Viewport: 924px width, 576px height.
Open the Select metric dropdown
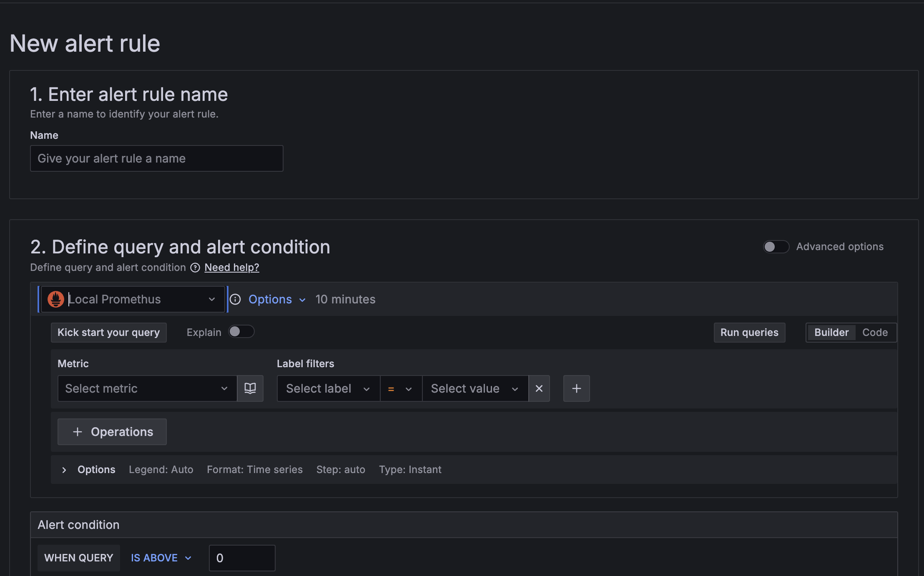pos(147,388)
